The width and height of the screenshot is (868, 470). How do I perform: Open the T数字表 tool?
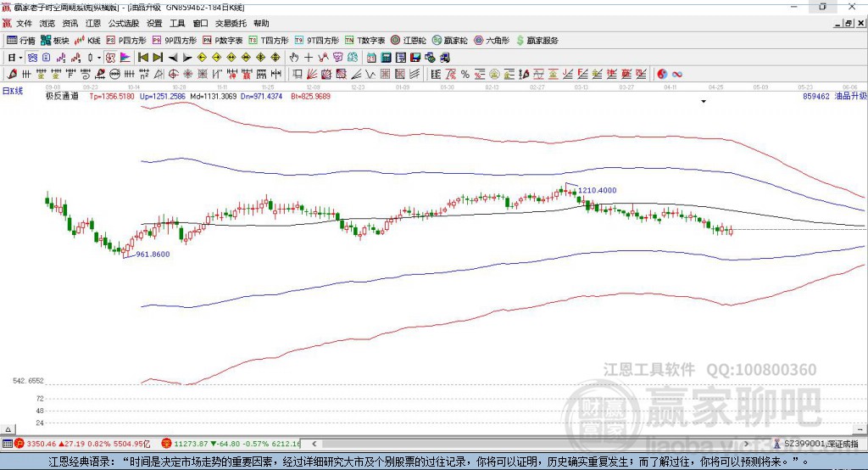(364, 41)
